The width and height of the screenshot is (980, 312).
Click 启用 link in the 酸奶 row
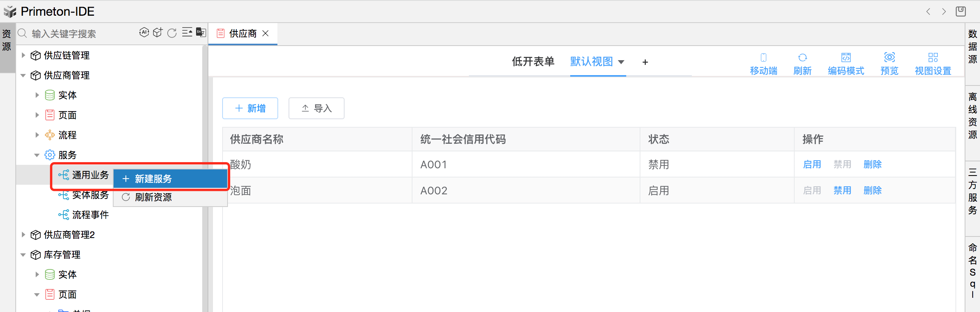tap(812, 164)
